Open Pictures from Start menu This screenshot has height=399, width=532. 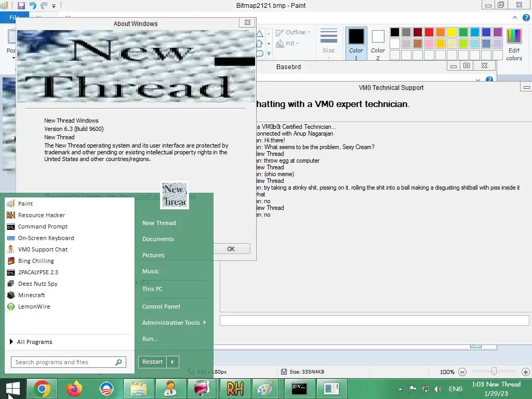coord(153,255)
